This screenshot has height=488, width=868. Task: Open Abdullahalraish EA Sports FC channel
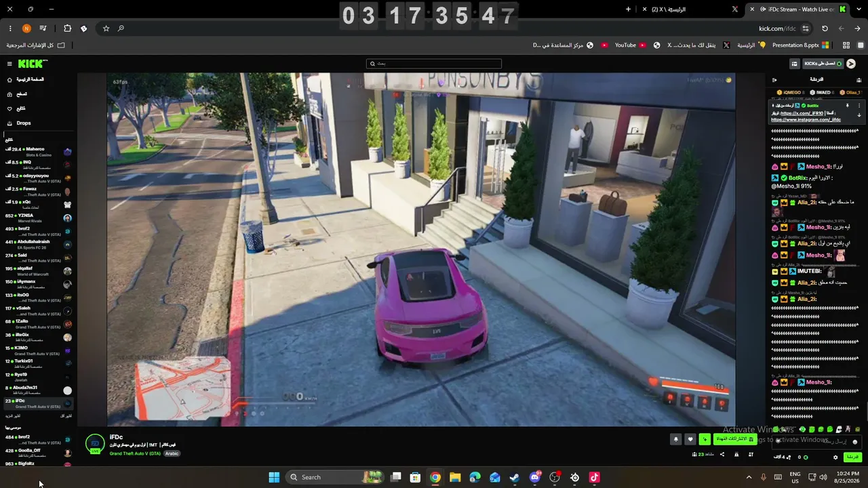click(38, 245)
